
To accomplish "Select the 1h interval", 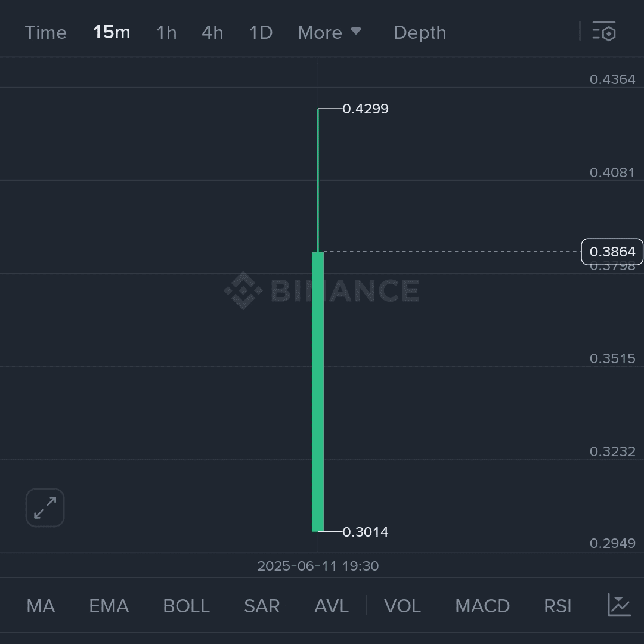I will coord(166,32).
